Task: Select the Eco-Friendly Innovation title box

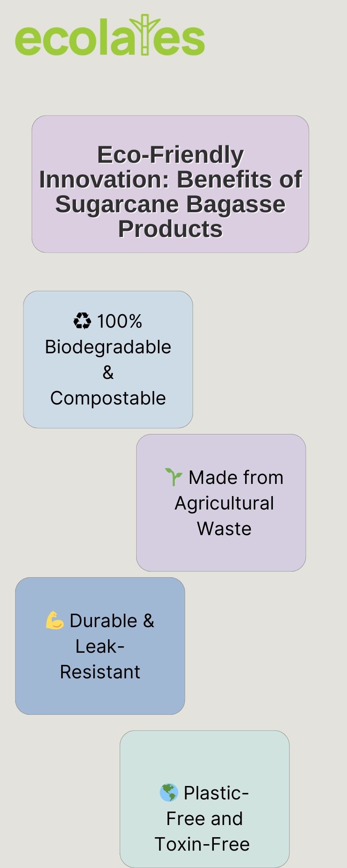Action: (170, 184)
